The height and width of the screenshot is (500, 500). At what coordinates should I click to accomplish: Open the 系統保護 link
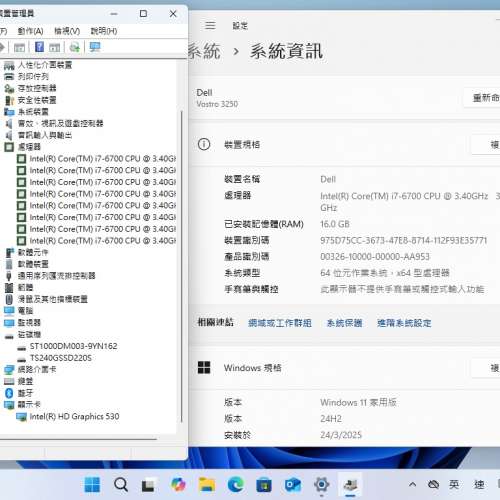point(344,323)
